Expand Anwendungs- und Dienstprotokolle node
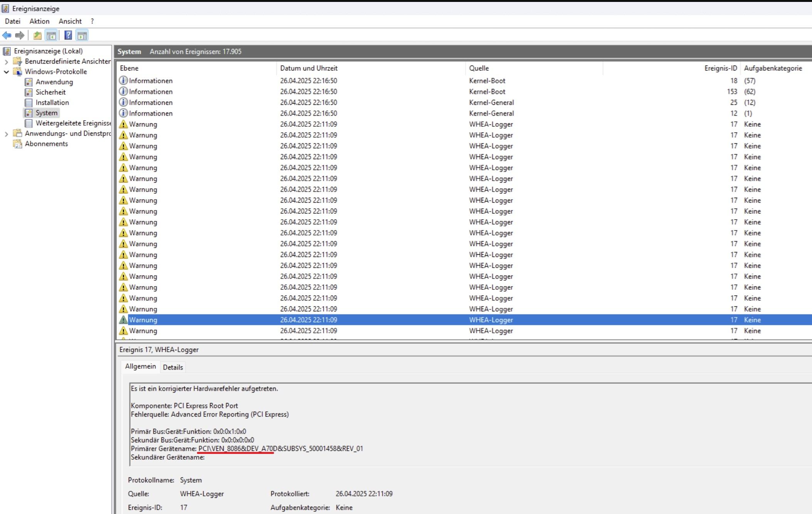The width and height of the screenshot is (812, 514). pos(6,134)
